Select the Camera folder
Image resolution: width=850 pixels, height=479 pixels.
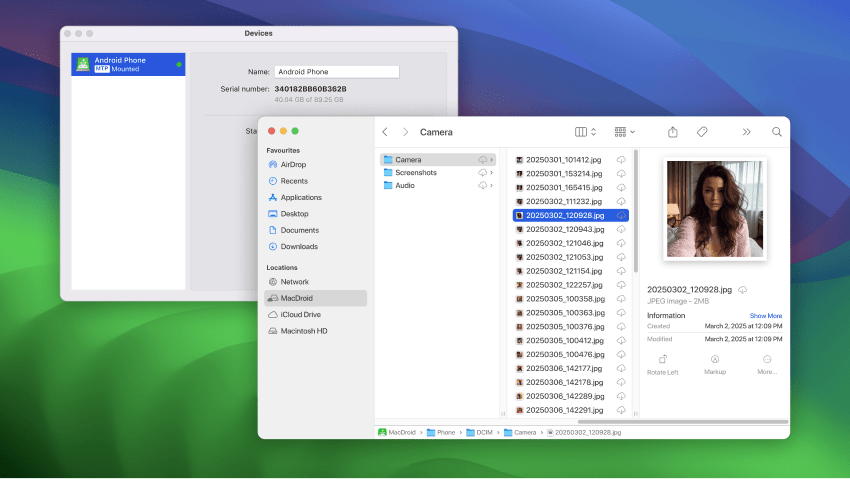[x=438, y=160]
